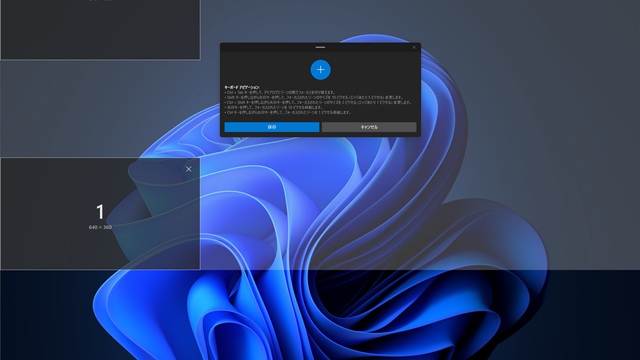Image resolution: width=640 pixels, height=360 pixels.
Task: Select the last Ctrl key instruction line
Action: 287,112
